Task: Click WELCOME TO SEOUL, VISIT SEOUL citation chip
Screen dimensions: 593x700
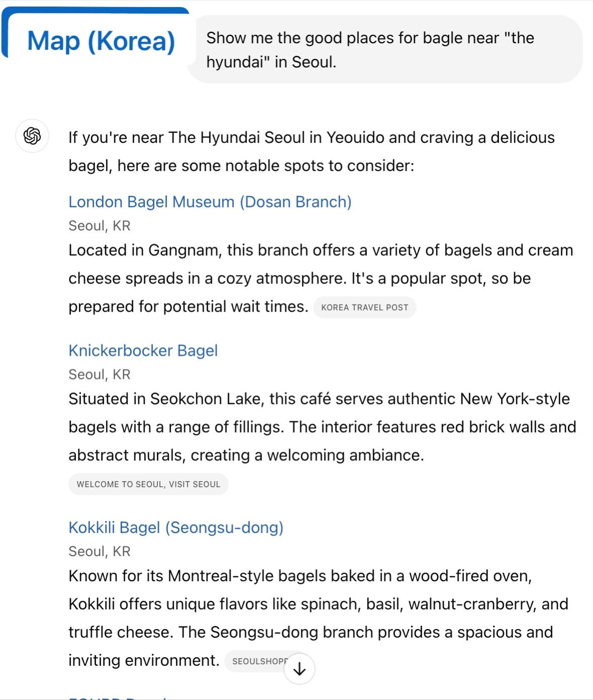Action: [148, 484]
